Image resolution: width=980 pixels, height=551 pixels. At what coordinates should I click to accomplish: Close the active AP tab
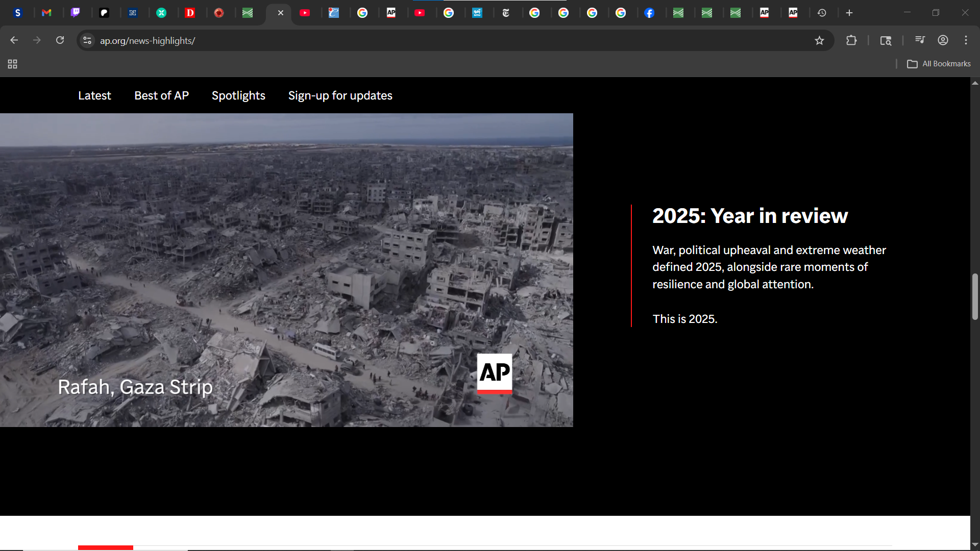[x=280, y=13]
